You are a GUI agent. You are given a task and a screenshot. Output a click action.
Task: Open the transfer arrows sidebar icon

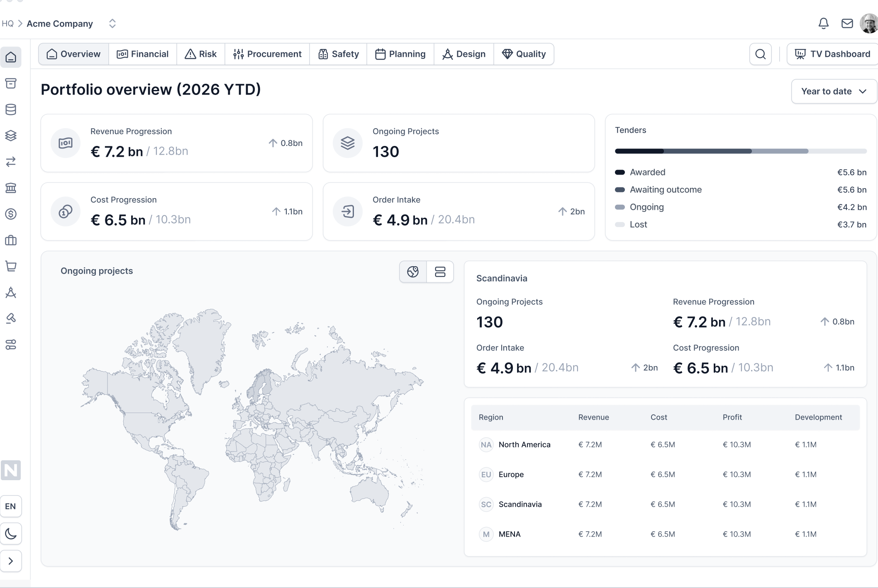click(11, 162)
